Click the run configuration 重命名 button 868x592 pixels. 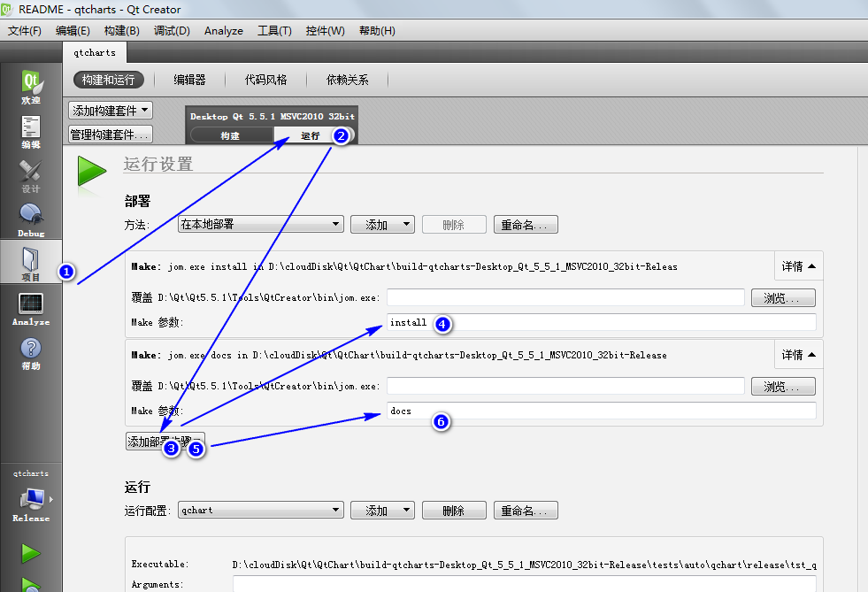pos(526,510)
